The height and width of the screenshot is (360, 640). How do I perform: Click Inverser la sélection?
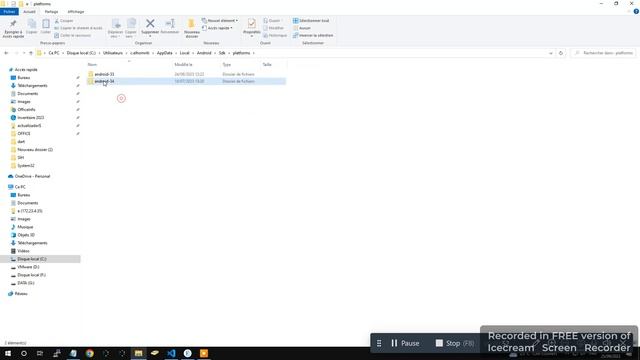[x=313, y=36]
